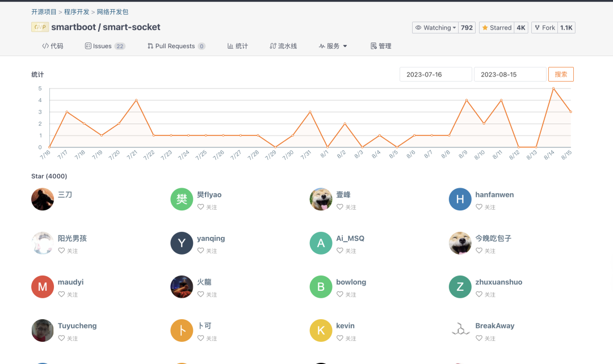The width and height of the screenshot is (613, 364).
Task: Open hanfanwen's profile name link
Action: (x=494, y=194)
